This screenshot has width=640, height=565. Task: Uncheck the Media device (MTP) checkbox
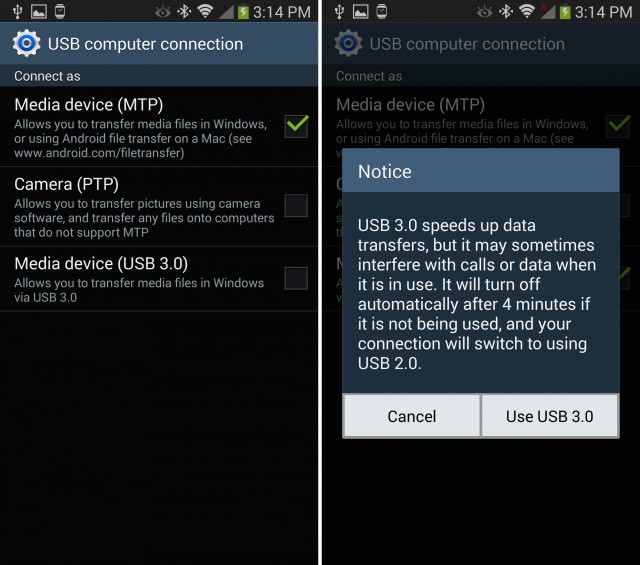click(x=297, y=126)
